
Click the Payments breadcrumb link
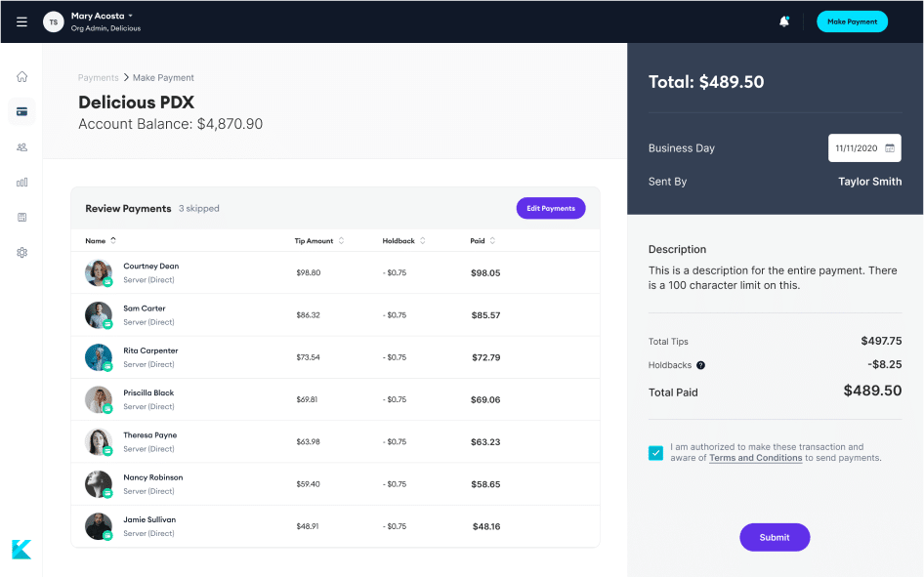click(96, 77)
